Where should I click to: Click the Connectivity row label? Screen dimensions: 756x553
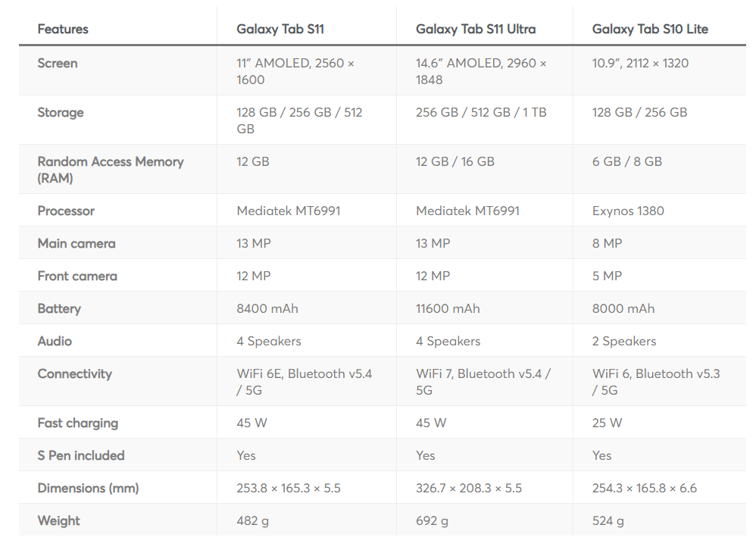pos(75,373)
